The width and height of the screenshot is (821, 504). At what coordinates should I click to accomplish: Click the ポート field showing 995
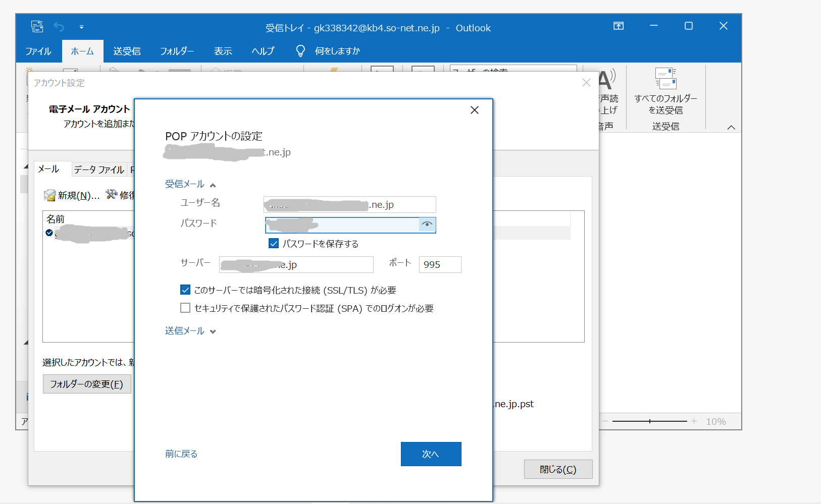440,264
